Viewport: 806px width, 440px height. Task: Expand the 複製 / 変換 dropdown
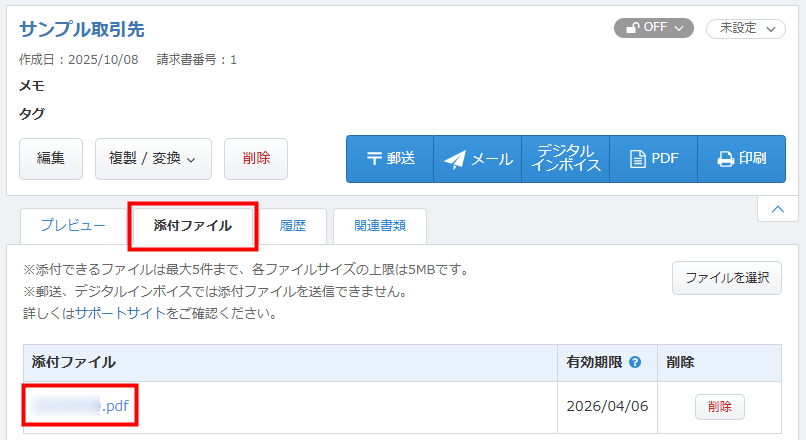(153, 158)
